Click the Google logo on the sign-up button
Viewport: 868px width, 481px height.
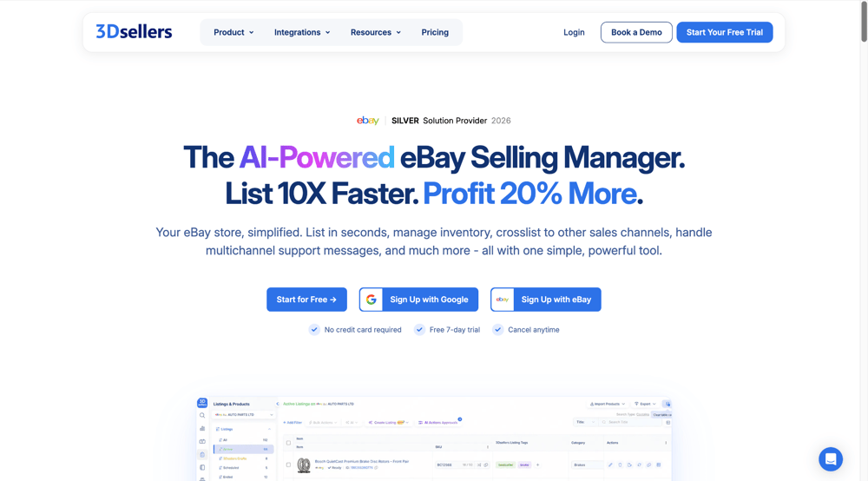tap(372, 300)
